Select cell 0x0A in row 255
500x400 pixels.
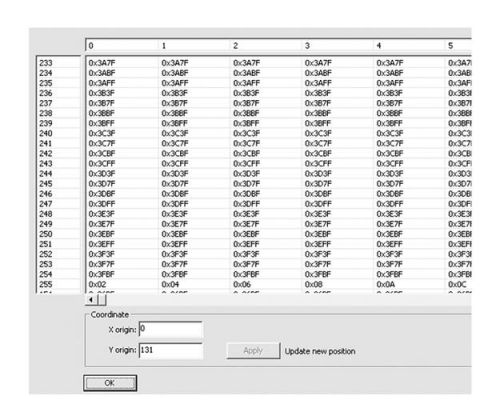pos(410,284)
